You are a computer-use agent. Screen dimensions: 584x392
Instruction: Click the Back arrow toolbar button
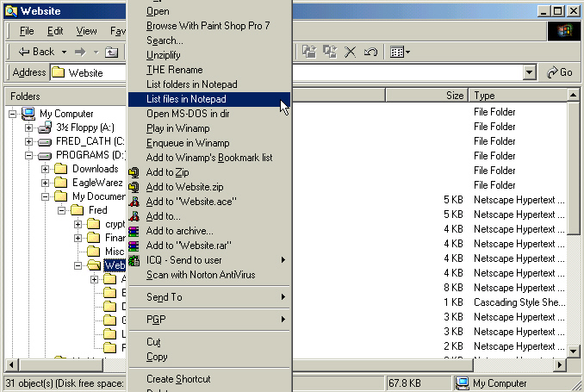[x=36, y=52]
